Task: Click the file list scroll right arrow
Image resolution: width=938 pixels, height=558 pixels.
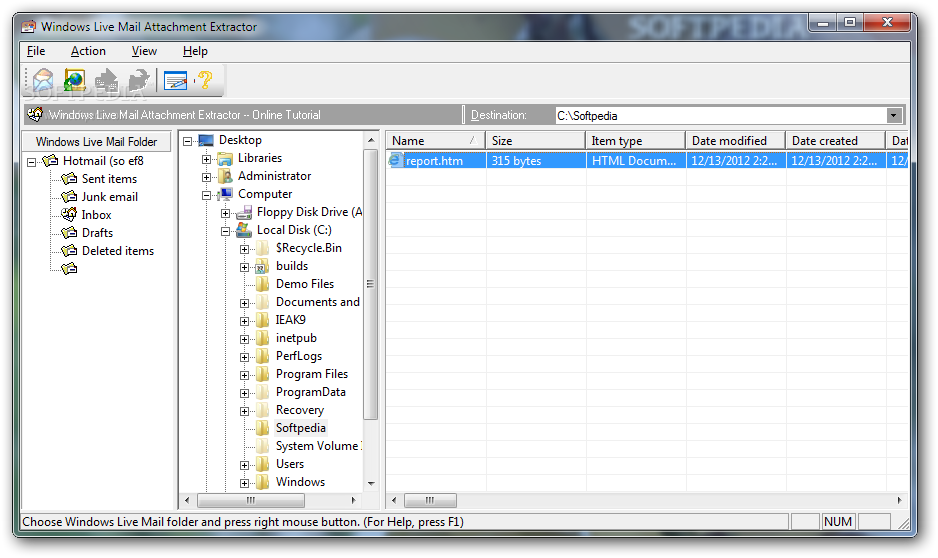Action: coord(899,500)
